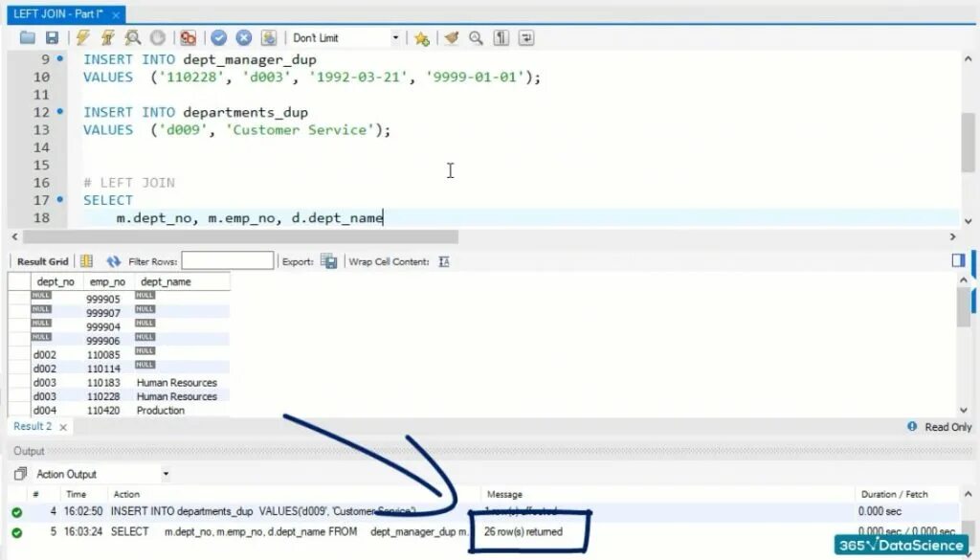Open the form editor grid icon
Viewport: 980px width, 560px height.
coord(87,261)
